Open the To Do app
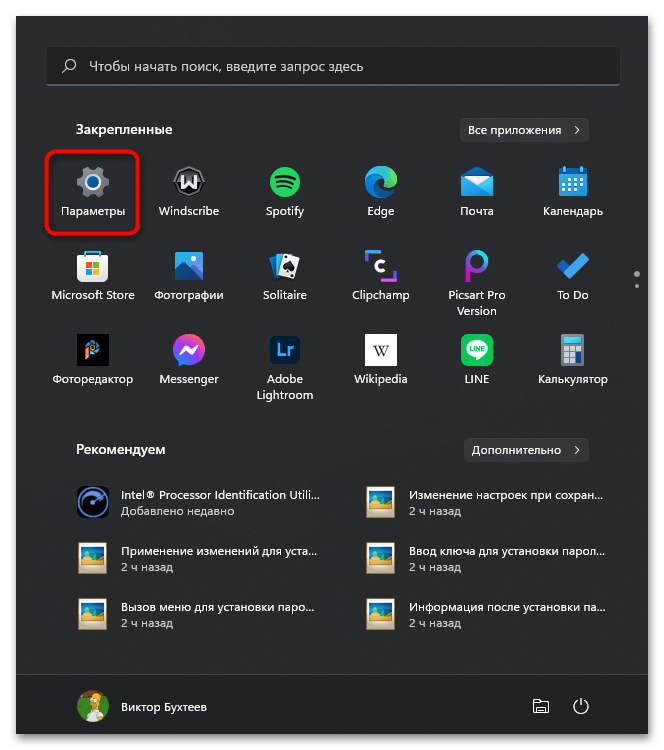Image resolution: width=664 pixels, height=750 pixels. [573, 276]
